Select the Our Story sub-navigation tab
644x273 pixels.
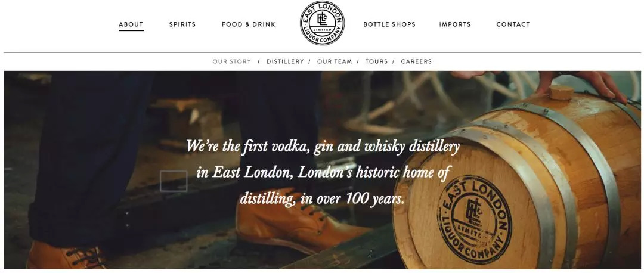[231, 61]
